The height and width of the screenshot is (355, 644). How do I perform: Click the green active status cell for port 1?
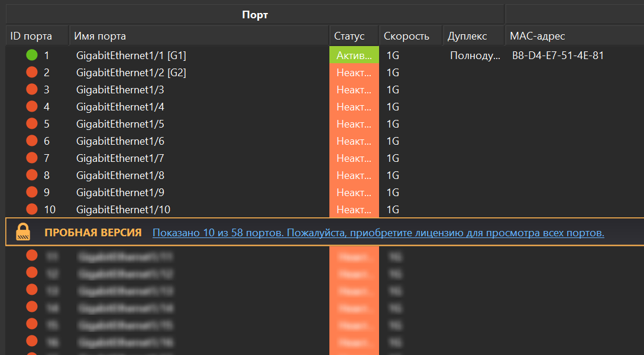[x=354, y=56]
